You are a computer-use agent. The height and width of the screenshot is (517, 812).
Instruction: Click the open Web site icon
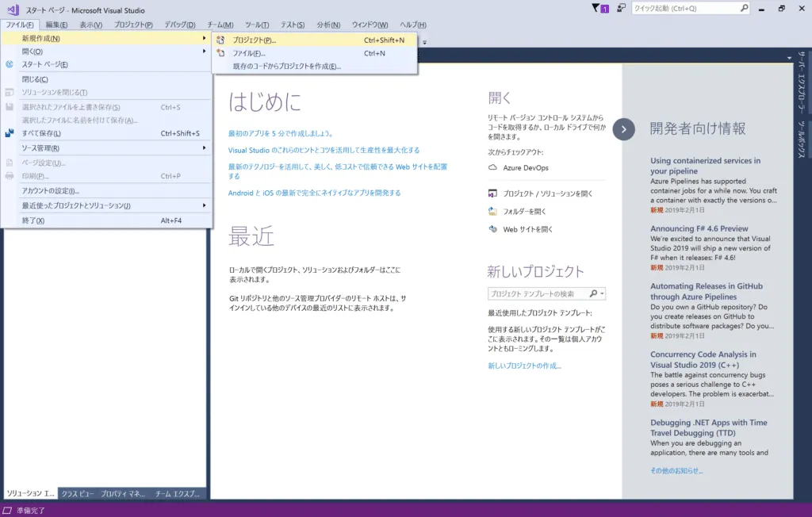[x=492, y=229]
